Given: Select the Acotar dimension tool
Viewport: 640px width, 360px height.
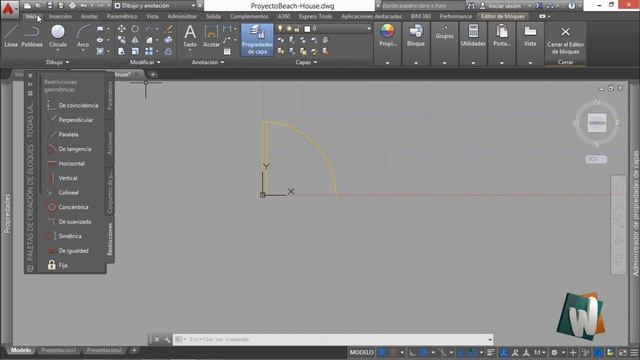Looking at the screenshot, I should 211,36.
